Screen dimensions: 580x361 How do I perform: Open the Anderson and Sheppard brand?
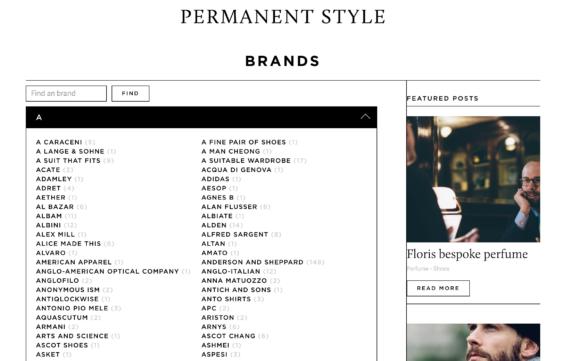point(252,262)
